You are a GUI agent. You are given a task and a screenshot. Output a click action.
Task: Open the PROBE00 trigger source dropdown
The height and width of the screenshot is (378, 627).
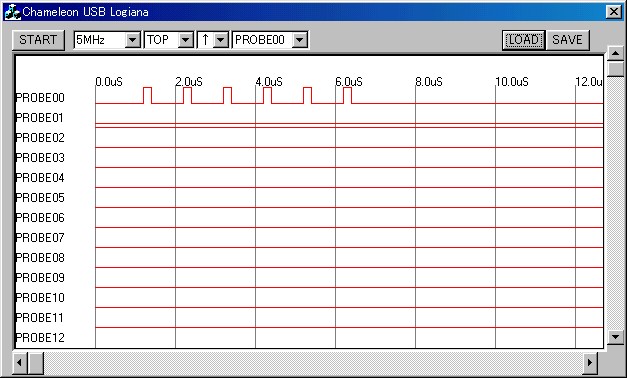point(300,40)
